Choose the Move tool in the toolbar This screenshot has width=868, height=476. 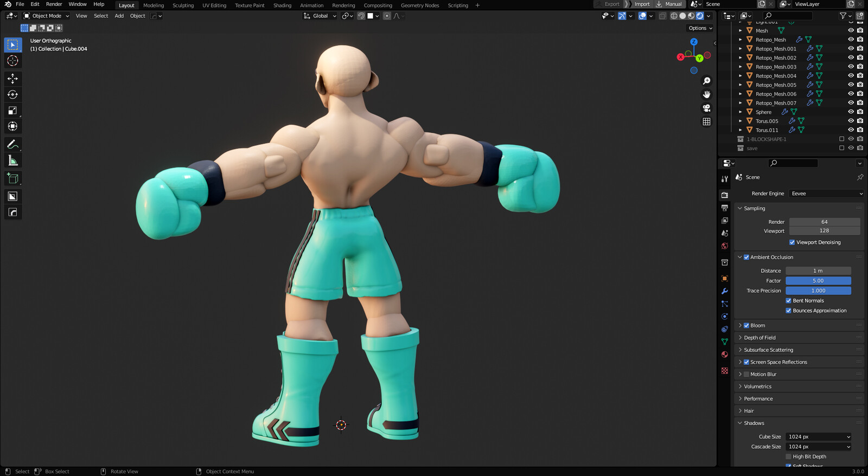tap(13, 79)
